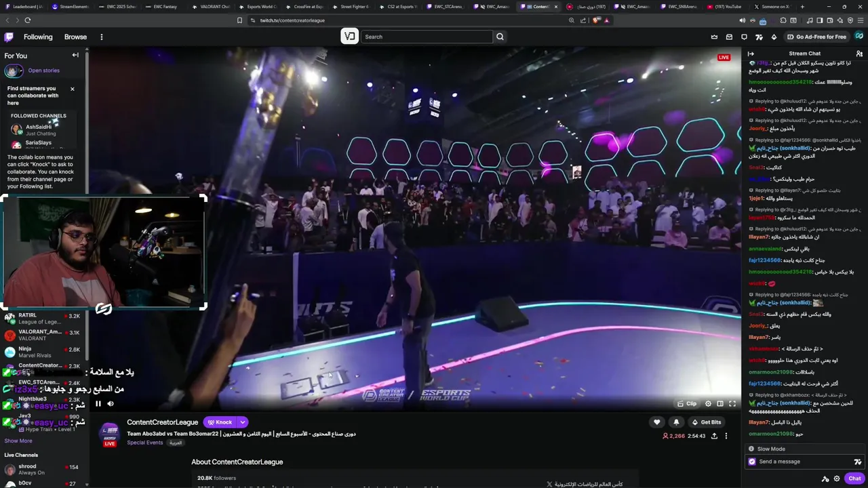Focus the Send a message field
Image resolution: width=868 pixels, height=488 pixels.
click(804, 462)
